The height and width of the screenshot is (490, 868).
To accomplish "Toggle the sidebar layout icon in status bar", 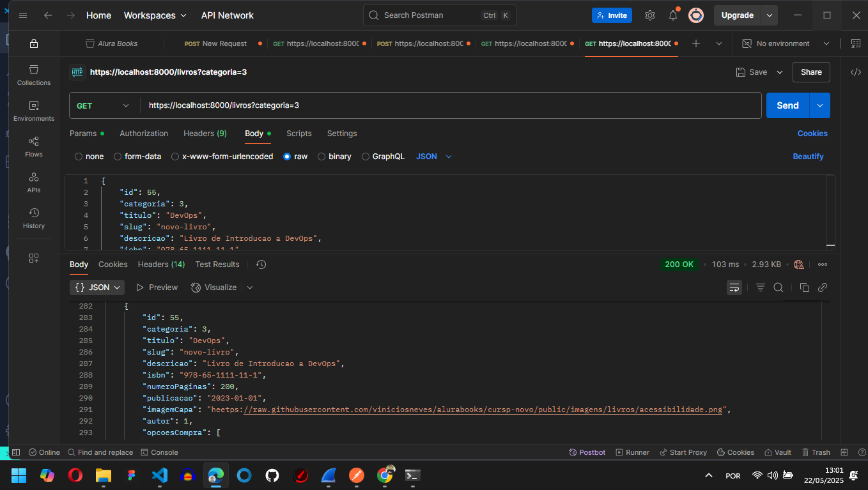I will (16, 452).
